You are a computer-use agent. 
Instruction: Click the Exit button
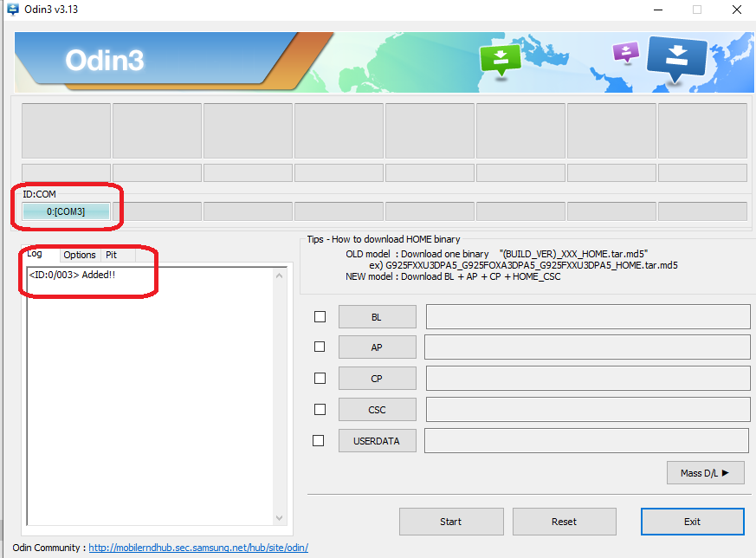click(x=693, y=522)
